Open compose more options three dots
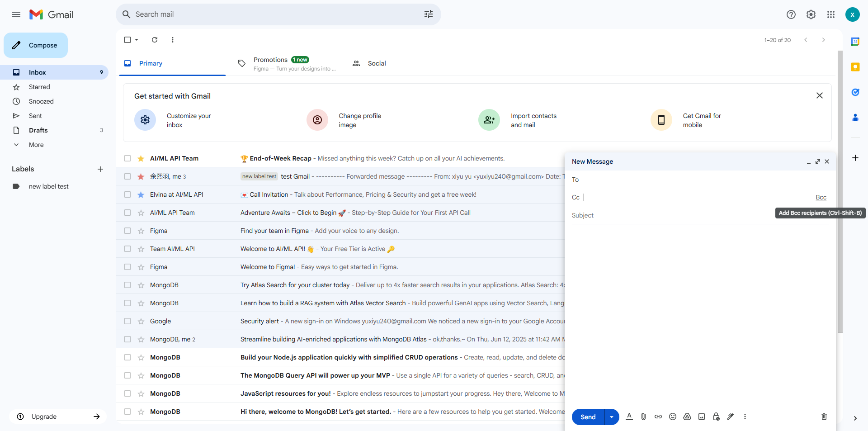This screenshot has width=868, height=431. pos(745,417)
